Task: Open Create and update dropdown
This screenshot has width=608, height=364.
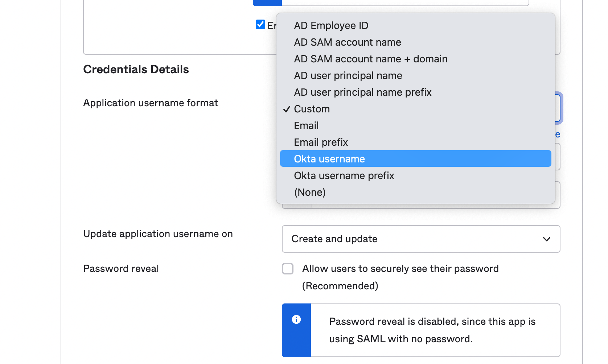Action: tap(421, 239)
